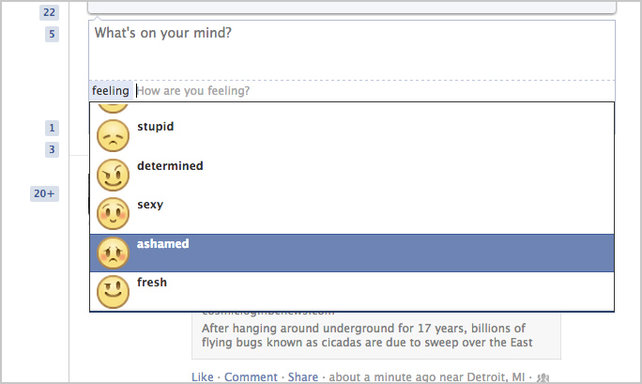This screenshot has height=384, width=642.
Task: Click the fresh smiling emoji icon
Action: 113,292
